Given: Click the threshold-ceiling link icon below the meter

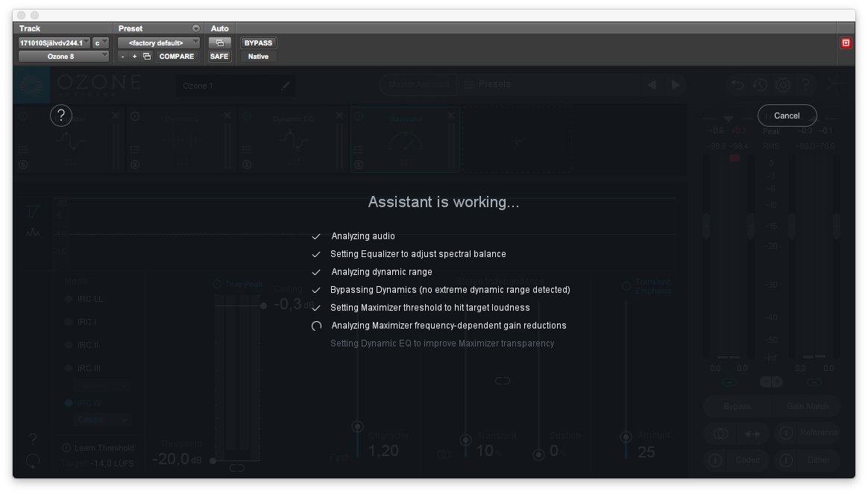Looking at the screenshot, I should 237,468.
